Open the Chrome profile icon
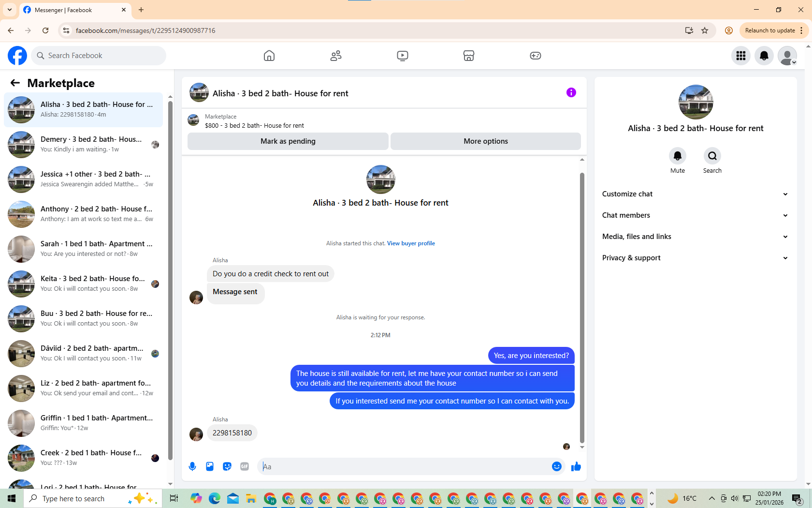 click(729, 30)
